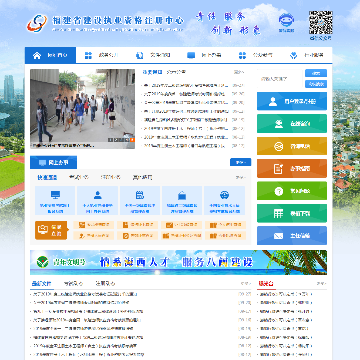Open the header title 福建省建设执业资格注册中心
The height and width of the screenshot is (360, 360).
[x=118, y=20]
